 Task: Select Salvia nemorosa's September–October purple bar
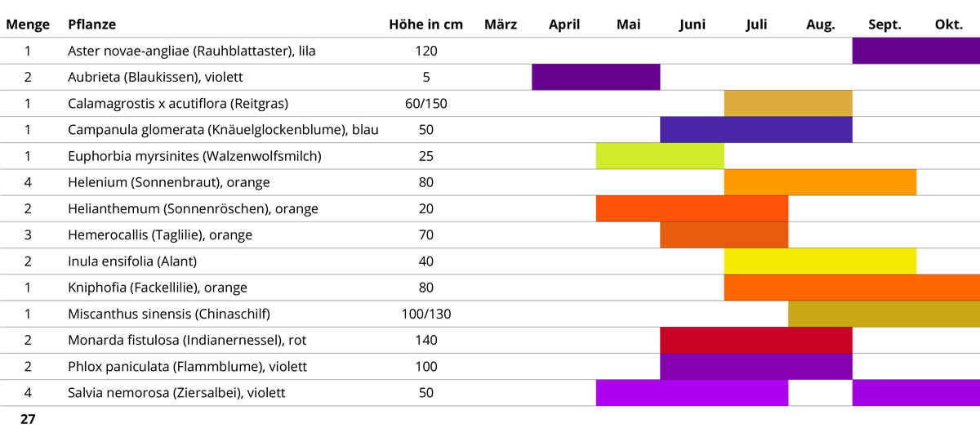915,392
